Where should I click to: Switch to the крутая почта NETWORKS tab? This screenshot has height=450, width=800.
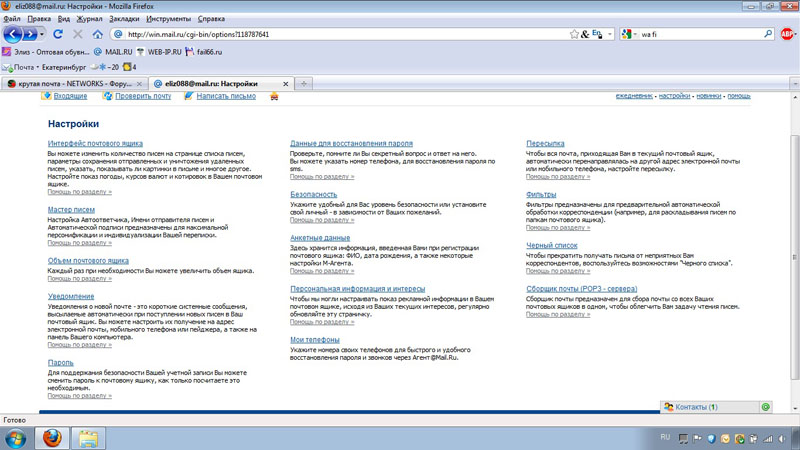point(74,84)
